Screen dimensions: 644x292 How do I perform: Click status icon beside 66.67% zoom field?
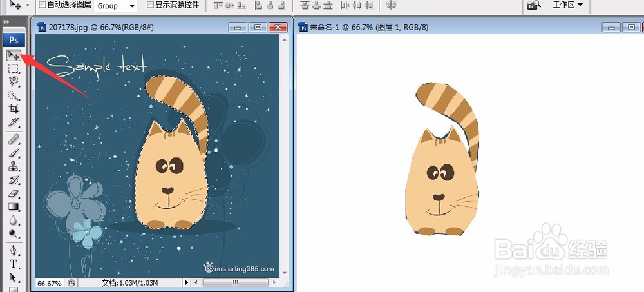(71, 283)
